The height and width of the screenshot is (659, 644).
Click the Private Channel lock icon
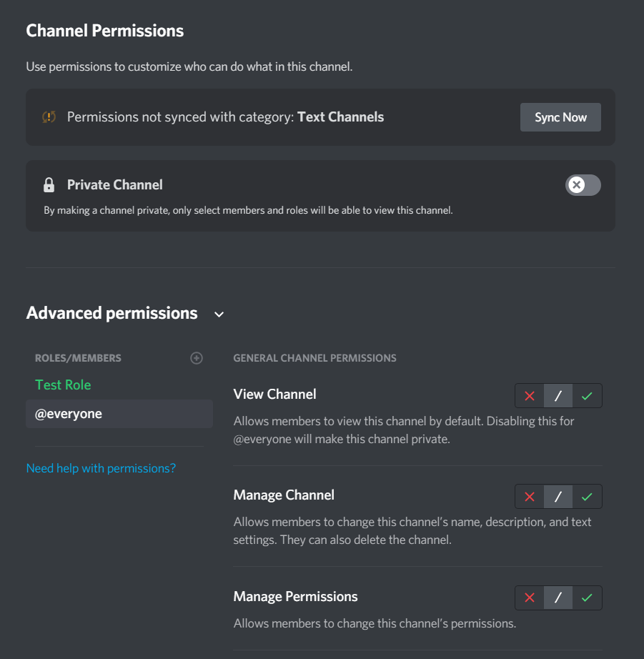(49, 185)
